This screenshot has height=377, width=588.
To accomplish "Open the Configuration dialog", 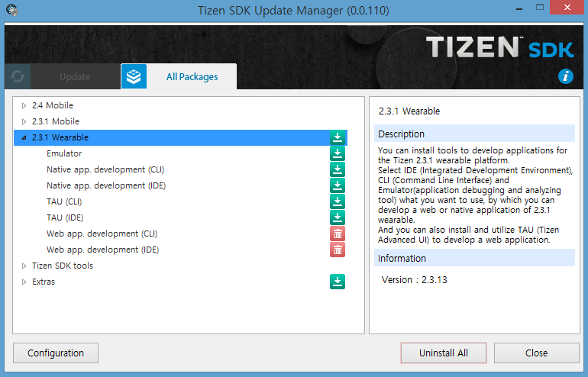I will (56, 353).
